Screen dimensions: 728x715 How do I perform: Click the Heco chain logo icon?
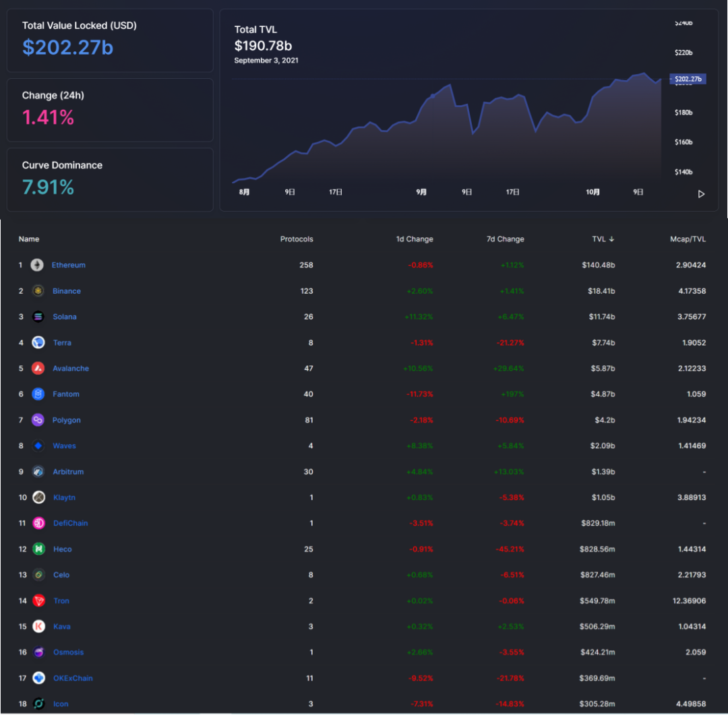tap(39, 549)
